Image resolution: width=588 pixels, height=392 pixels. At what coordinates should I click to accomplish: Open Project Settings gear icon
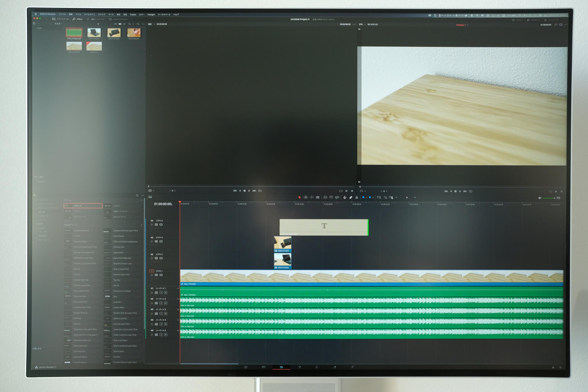click(560, 367)
